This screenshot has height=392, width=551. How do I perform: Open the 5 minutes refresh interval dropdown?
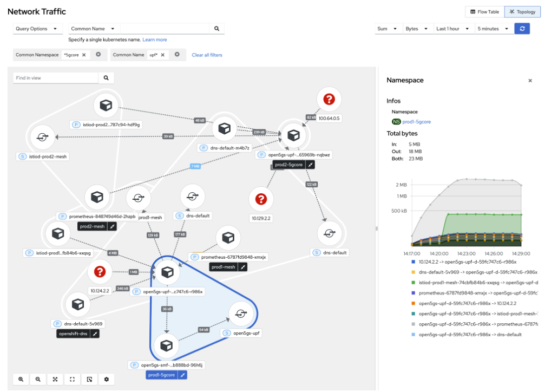coord(494,29)
